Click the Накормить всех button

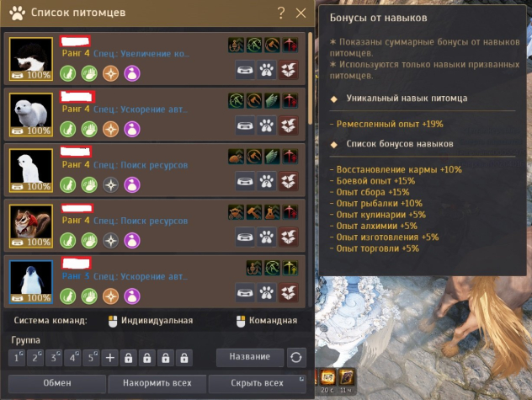pyautogui.click(x=157, y=383)
